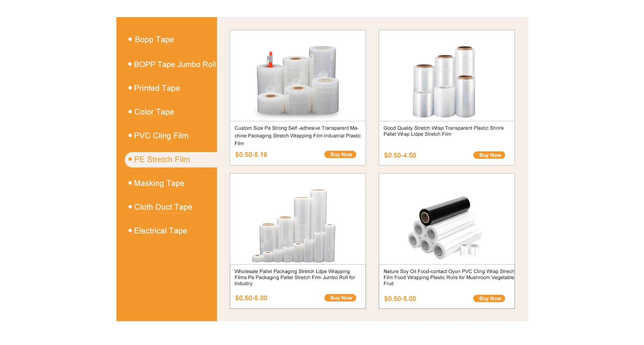Buy the Wholesale Pallet Packaging film
The width and height of the screenshot is (644, 345).
point(340,298)
